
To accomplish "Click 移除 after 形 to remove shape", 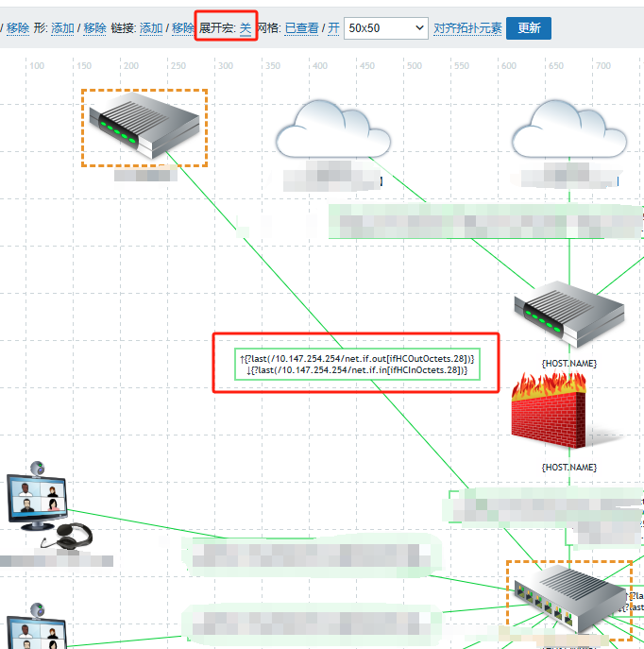I will [94, 28].
